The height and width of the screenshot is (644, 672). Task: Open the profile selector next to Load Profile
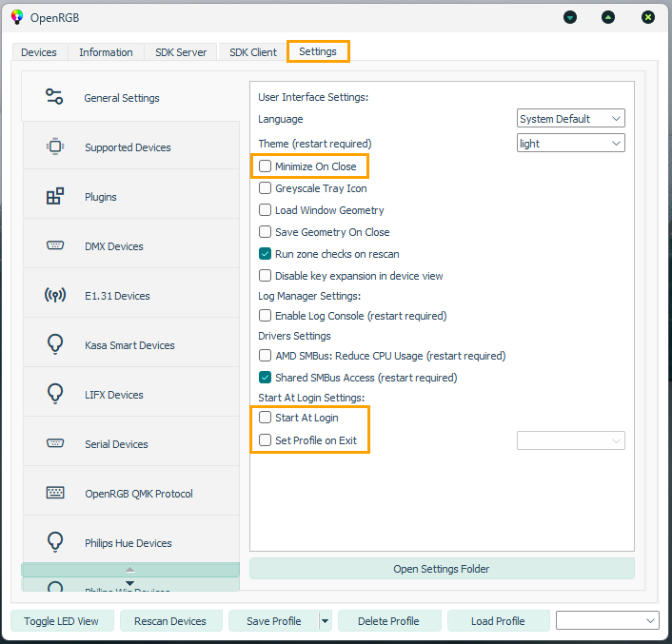(607, 620)
